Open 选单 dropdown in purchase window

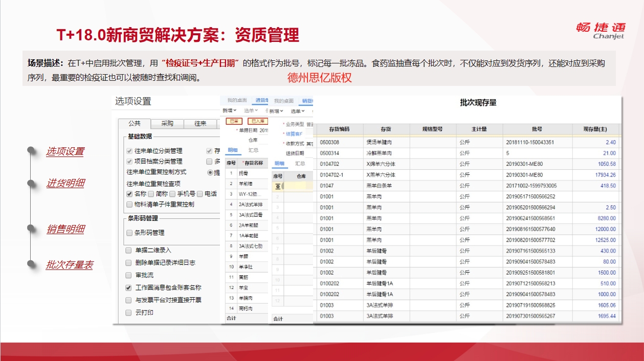(251, 110)
